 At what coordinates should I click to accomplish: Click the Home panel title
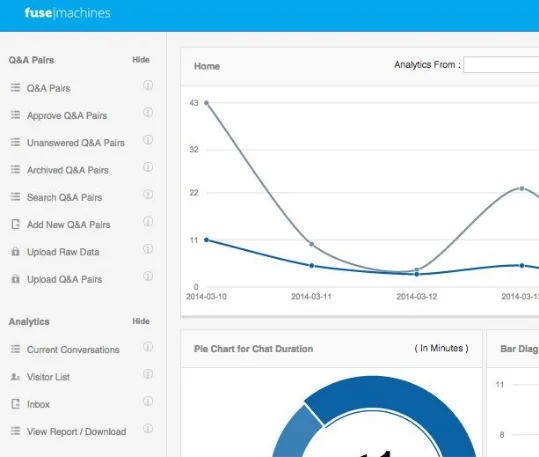point(207,66)
